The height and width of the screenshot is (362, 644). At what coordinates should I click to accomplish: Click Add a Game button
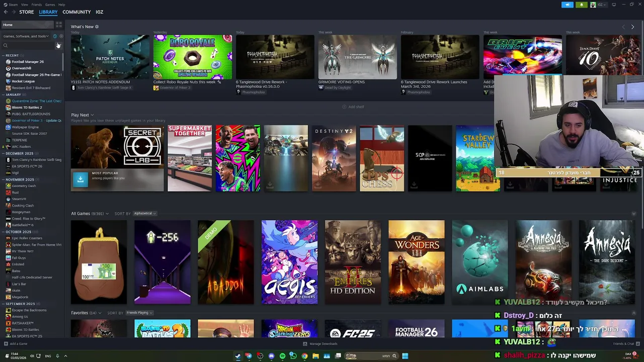coord(16,344)
